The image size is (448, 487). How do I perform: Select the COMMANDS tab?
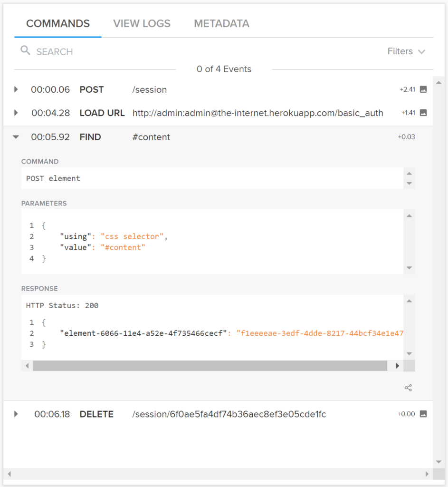tap(58, 24)
